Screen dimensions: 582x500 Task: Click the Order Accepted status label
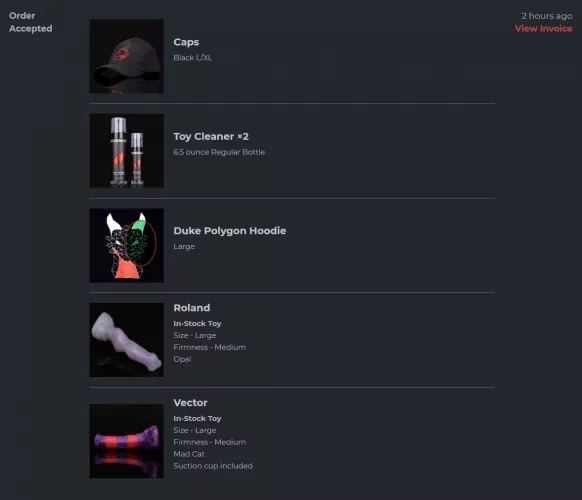click(30, 22)
